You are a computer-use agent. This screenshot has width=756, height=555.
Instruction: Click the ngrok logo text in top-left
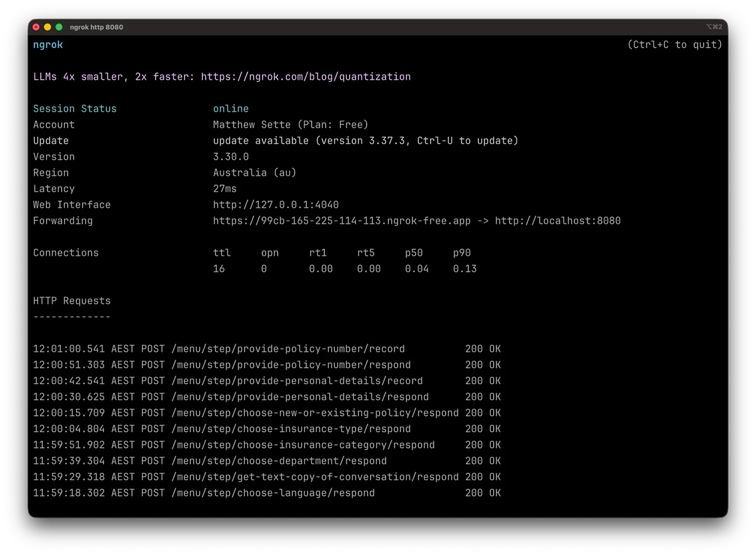point(47,44)
